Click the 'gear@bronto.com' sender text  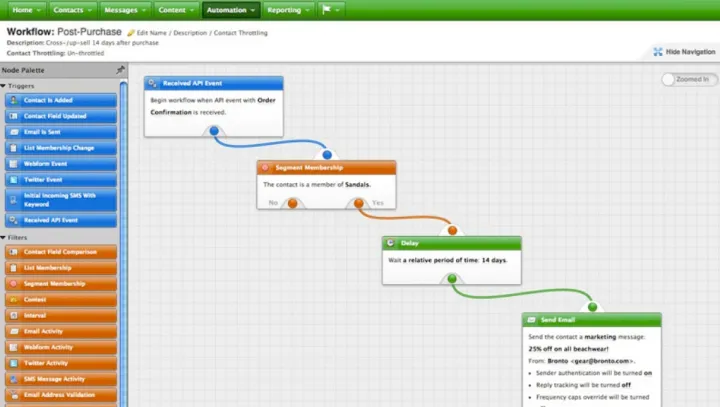(602, 361)
